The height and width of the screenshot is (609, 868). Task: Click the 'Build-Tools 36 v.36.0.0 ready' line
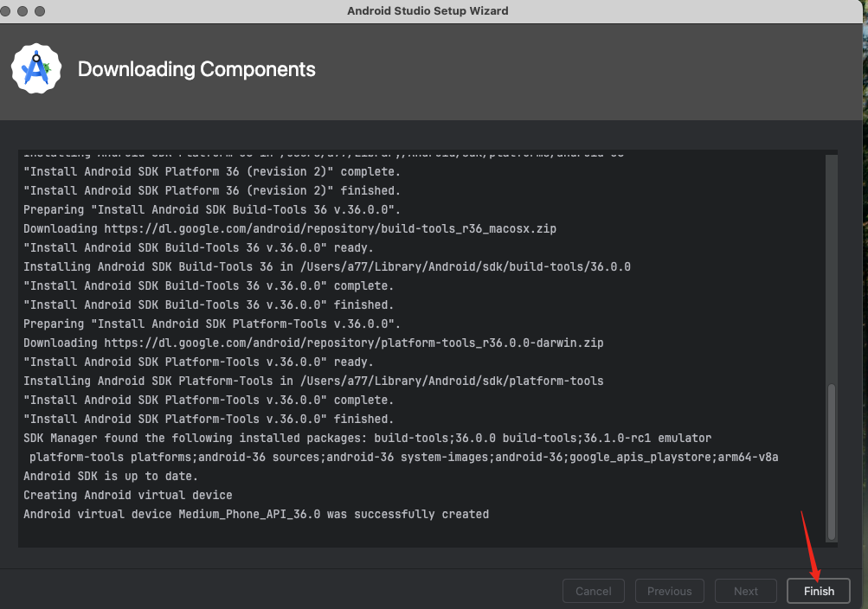[198, 247]
